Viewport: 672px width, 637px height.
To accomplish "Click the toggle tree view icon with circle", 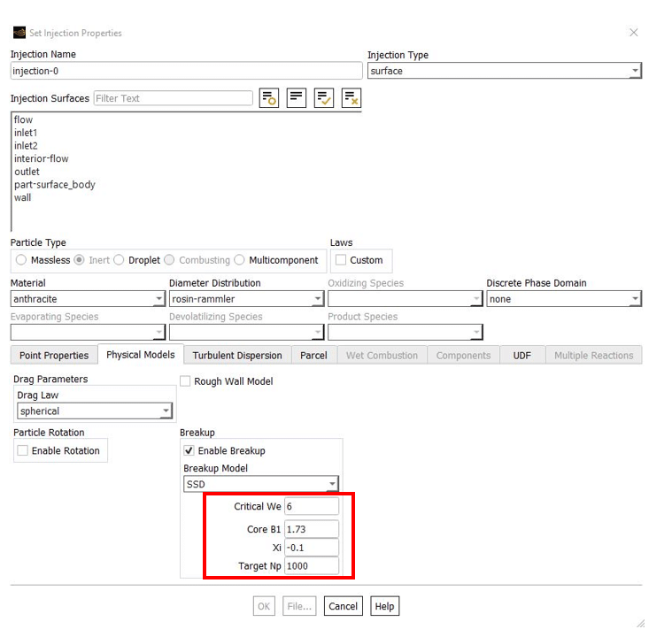I will click(269, 98).
